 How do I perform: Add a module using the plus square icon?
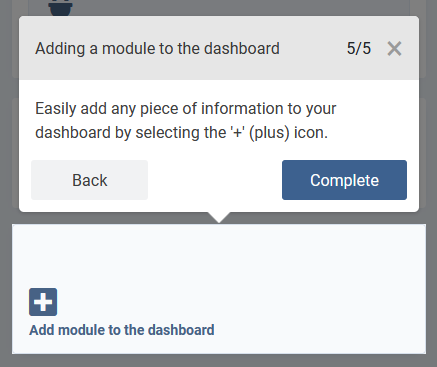tap(43, 302)
